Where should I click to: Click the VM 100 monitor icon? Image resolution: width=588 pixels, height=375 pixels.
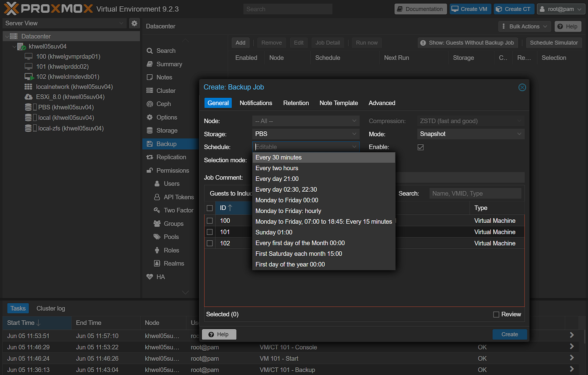click(29, 57)
